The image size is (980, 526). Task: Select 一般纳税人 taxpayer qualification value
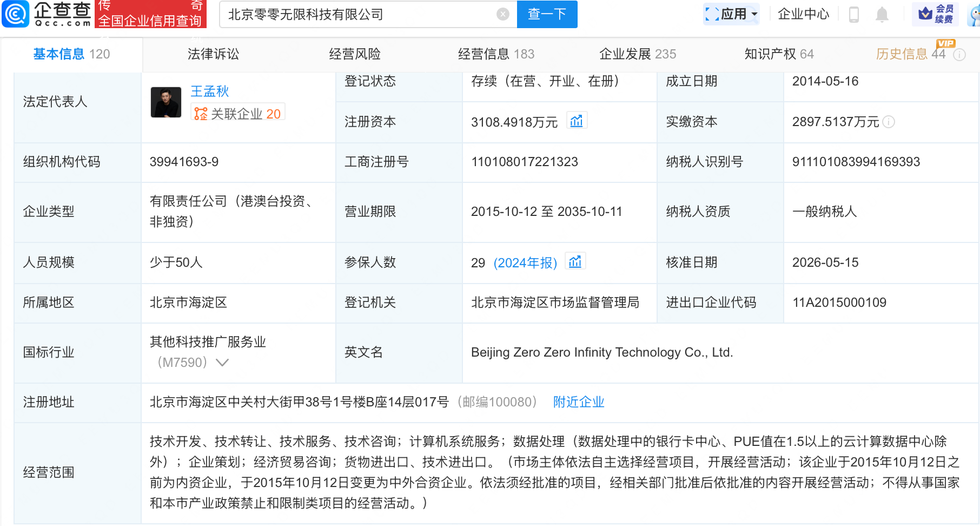pos(825,212)
